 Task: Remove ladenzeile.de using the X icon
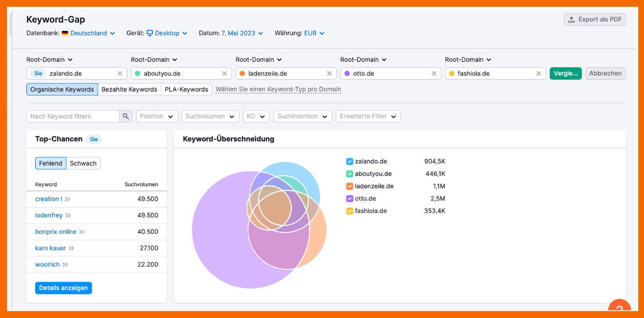[x=329, y=73]
